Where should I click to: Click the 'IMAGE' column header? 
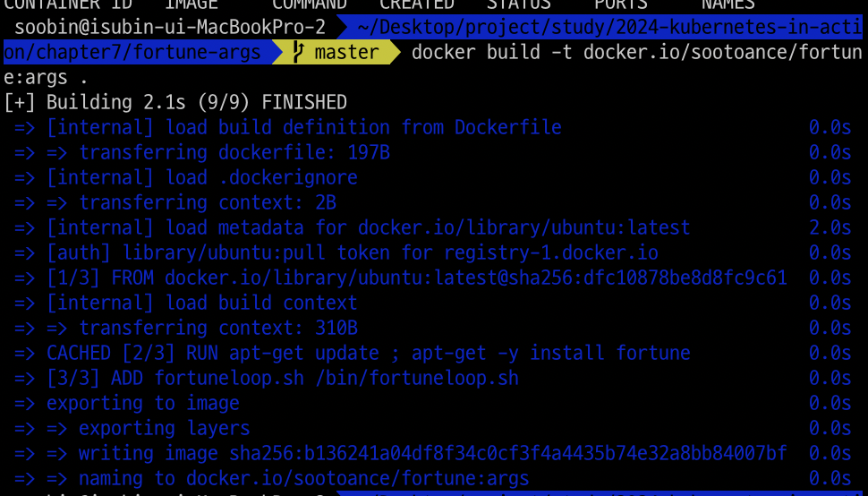(191, 4)
